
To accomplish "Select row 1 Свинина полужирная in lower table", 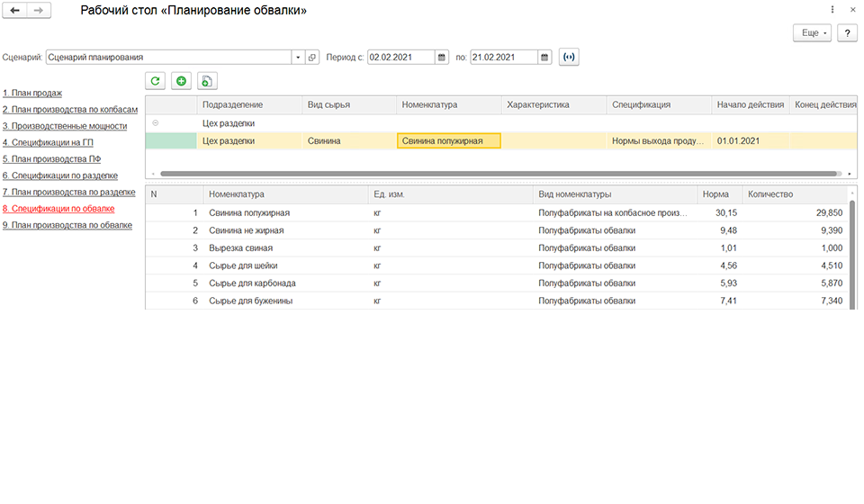I will pos(497,212).
